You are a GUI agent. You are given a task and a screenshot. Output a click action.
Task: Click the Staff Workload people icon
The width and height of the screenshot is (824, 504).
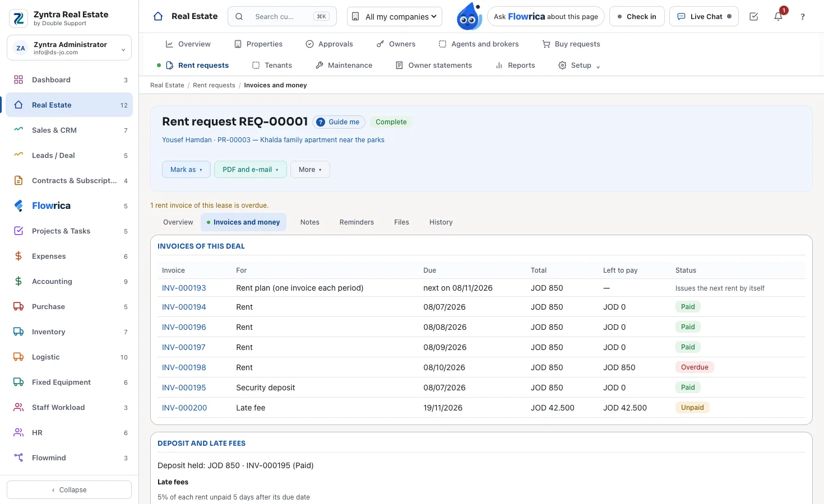point(18,407)
